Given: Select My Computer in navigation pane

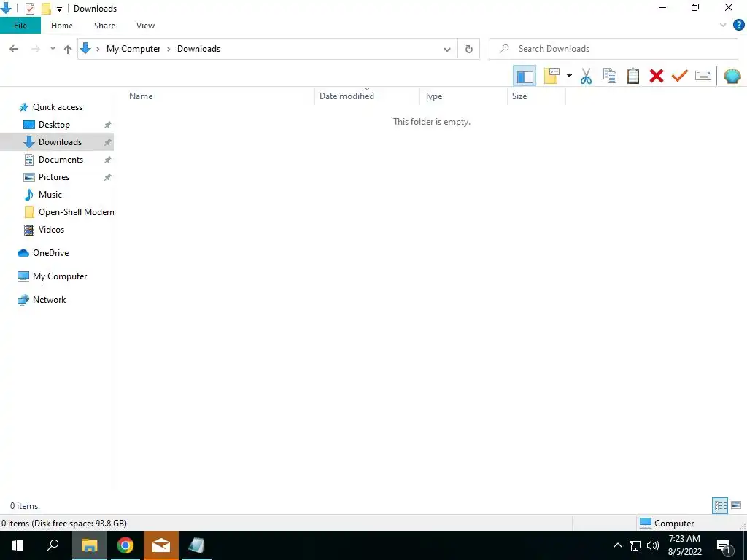Looking at the screenshot, I should (60, 276).
